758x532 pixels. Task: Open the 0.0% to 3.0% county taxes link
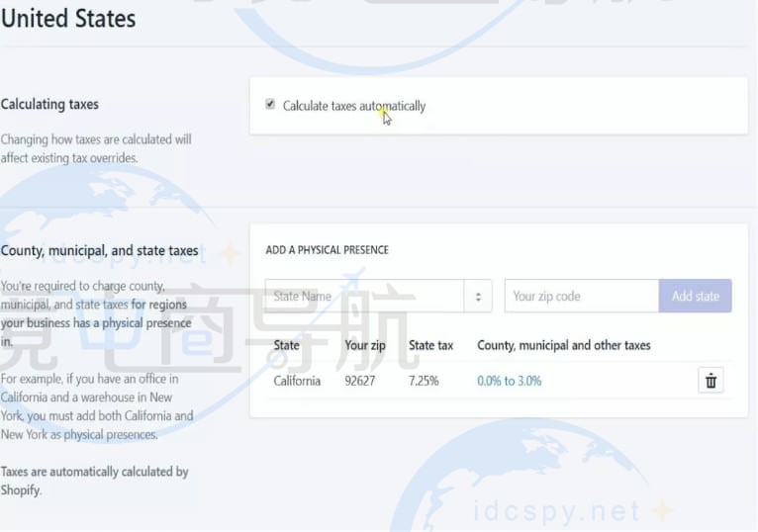point(509,381)
